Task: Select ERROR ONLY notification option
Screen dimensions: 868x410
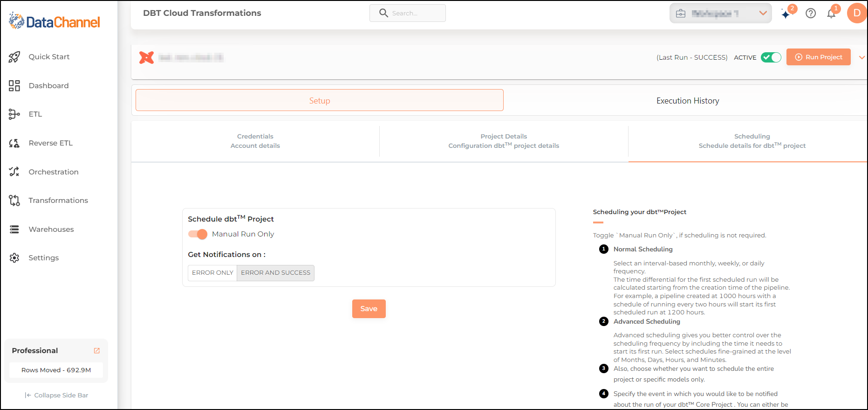Action: point(212,273)
